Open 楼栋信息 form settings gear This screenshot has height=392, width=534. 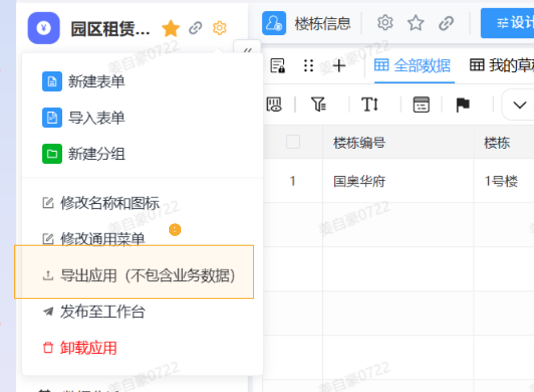point(385,23)
